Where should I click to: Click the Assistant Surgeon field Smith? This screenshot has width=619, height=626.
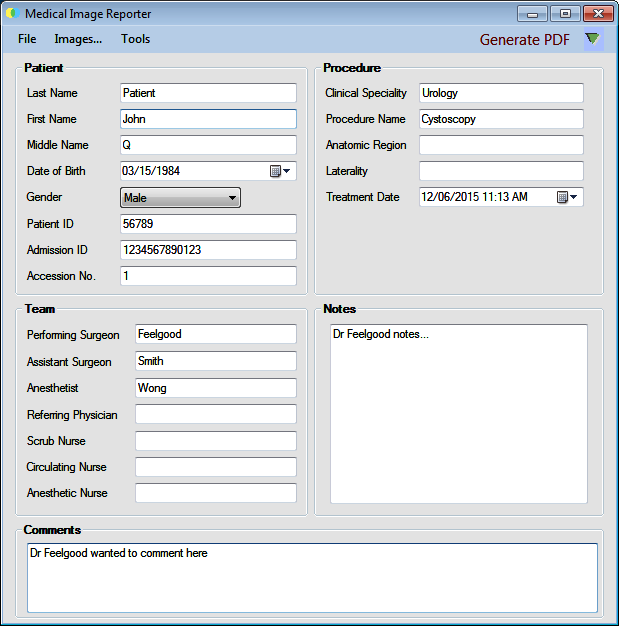point(216,361)
